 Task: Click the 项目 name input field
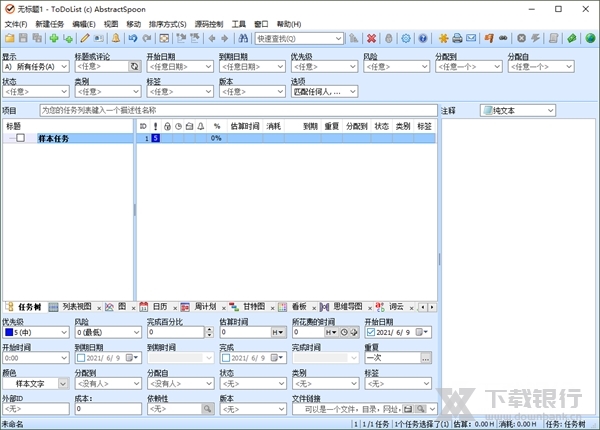[238, 111]
